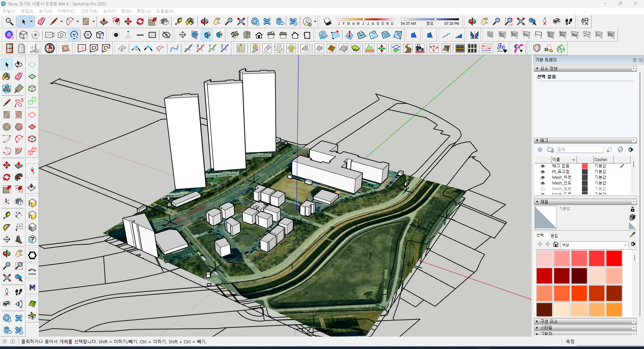Show the hidden Mesh_원본 tag
Viewport: 644px width, 349px height.
click(543, 189)
